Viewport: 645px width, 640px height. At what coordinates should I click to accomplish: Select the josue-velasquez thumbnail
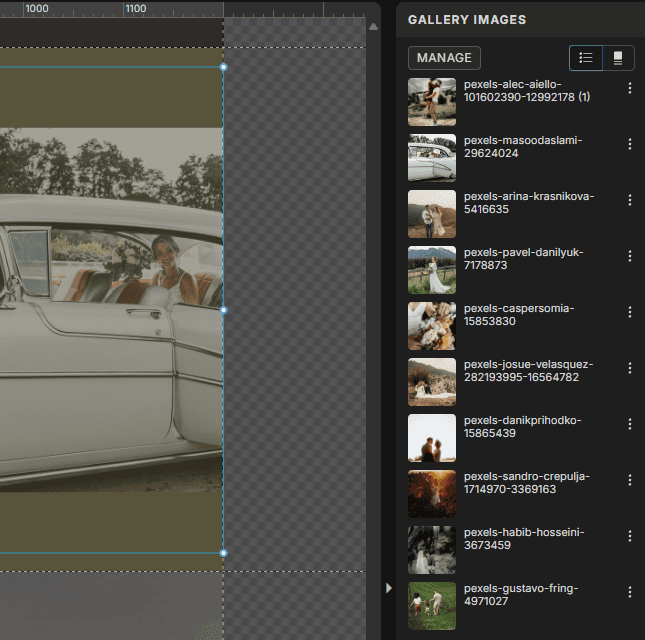click(x=432, y=382)
